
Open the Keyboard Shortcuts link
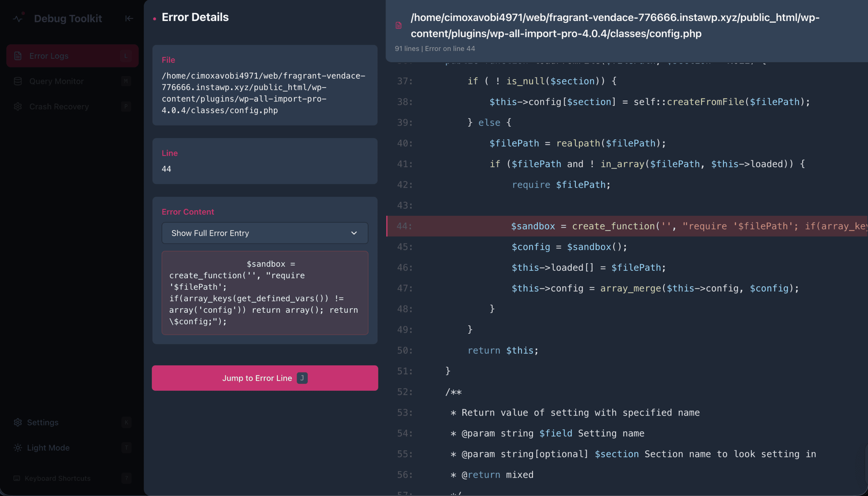pos(58,478)
